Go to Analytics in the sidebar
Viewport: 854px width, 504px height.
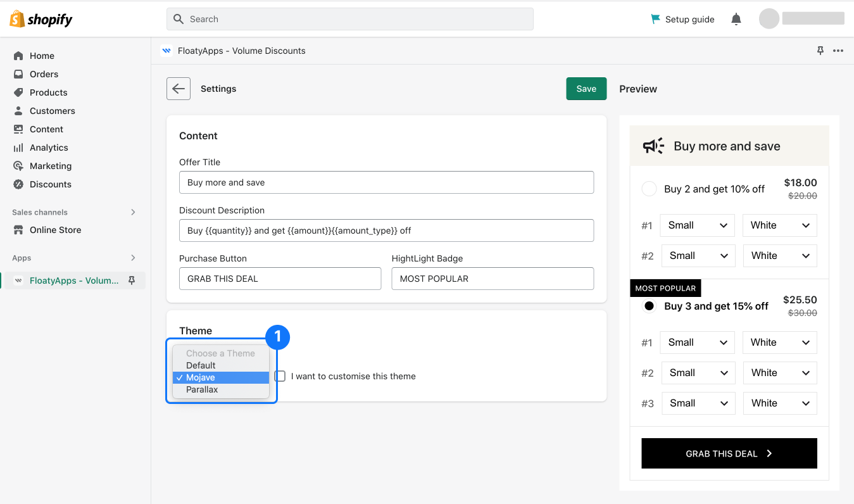(49, 148)
